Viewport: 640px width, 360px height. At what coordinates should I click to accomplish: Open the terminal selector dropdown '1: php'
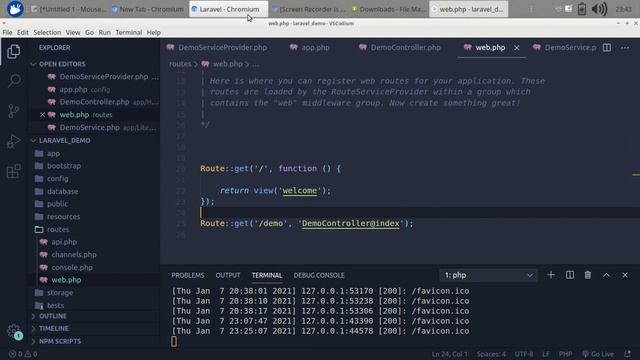[x=488, y=275]
